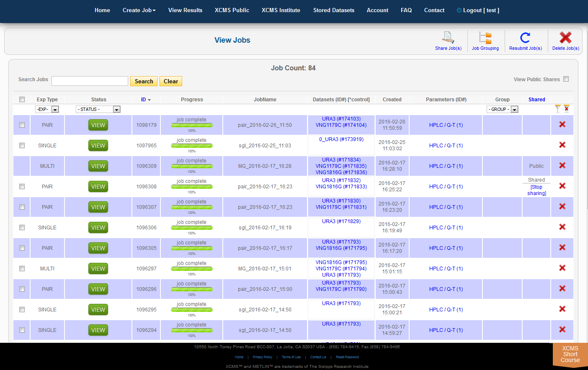
Task: Open the Stored Datasets menu item
Action: click(x=334, y=10)
